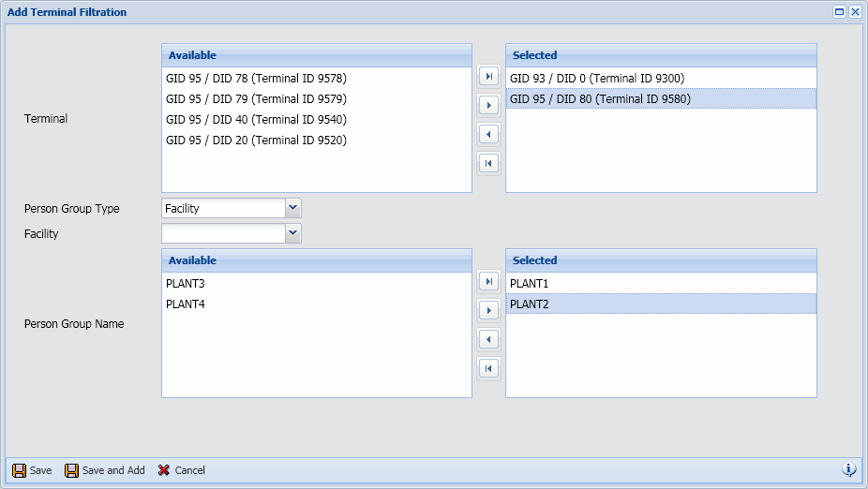Move all person groups to Selected
Image resolution: width=868 pixels, height=489 pixels.
(488, 281)
